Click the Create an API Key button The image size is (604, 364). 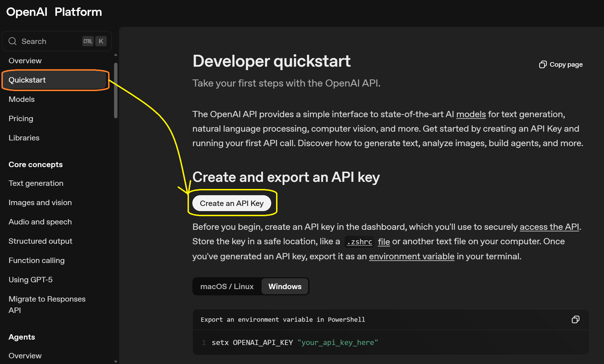pos(232,203)
